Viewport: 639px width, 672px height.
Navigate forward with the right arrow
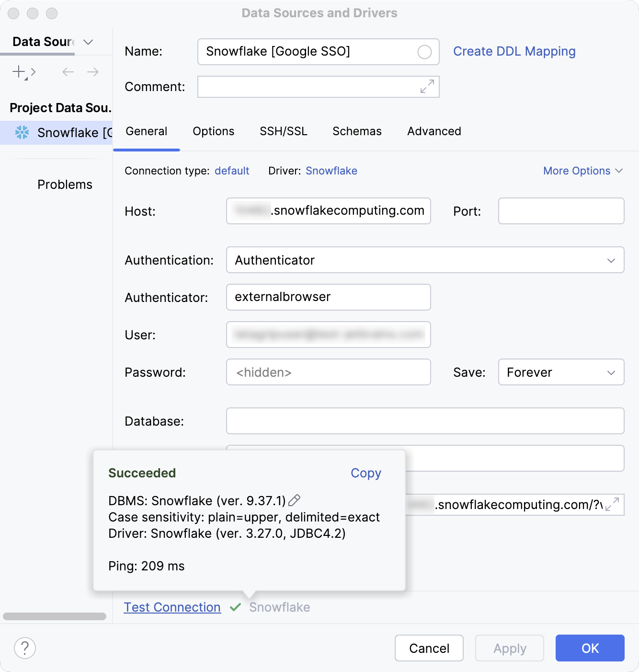tap(93, 72)
